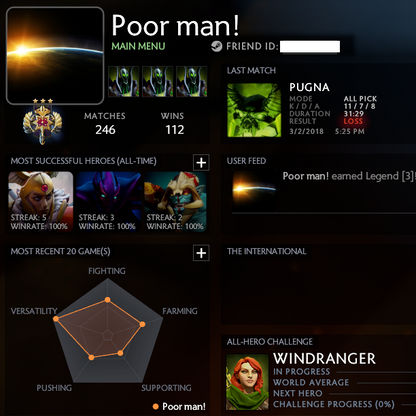
Task: Click the Legion Commander hero card with streak 5
Action: (x=41, y=202)
